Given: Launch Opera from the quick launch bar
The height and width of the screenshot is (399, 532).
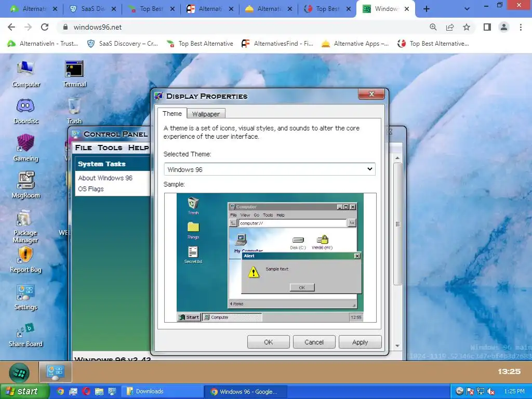Looking at the screenshot, I should pyautogui.click(x=86, y=391).
